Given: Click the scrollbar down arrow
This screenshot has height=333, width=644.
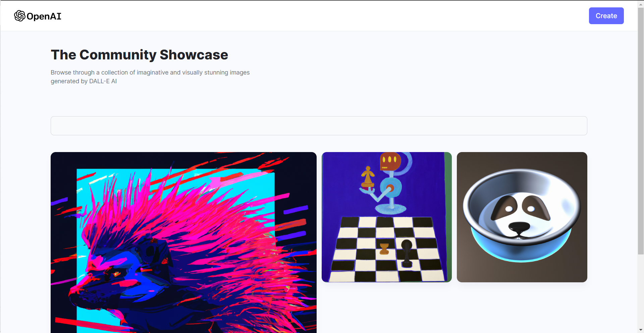Looking at the screenshot, I should (641, 330).
